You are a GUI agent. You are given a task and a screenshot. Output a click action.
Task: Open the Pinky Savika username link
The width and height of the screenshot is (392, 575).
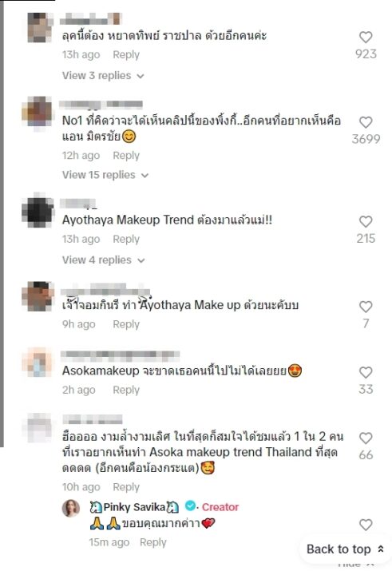coord(134,507)
